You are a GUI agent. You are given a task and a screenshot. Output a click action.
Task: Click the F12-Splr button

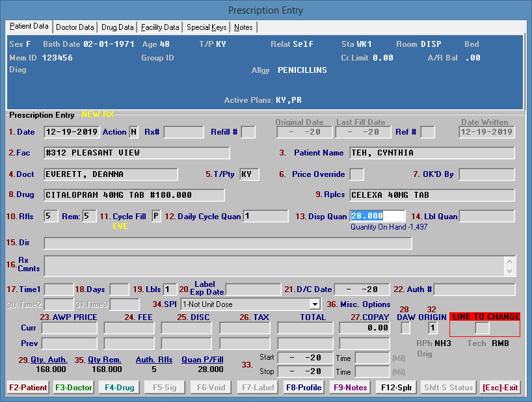pos(397,388)
